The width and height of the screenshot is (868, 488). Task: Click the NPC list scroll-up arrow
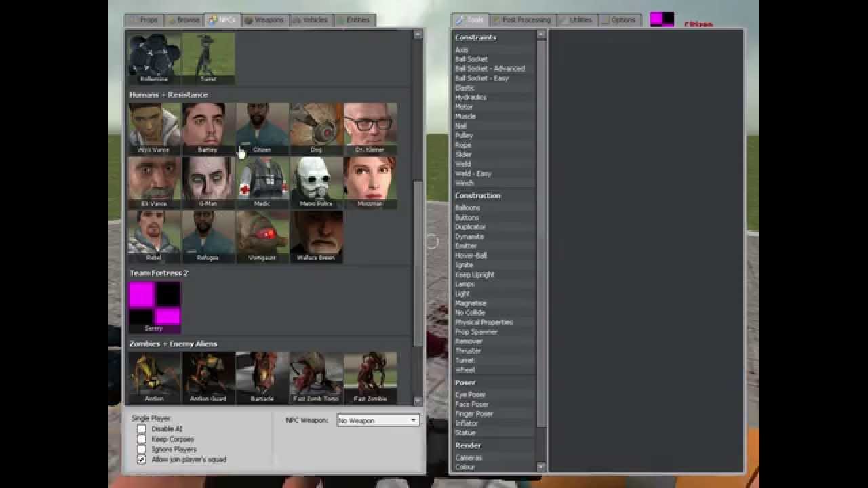point(418,34)
